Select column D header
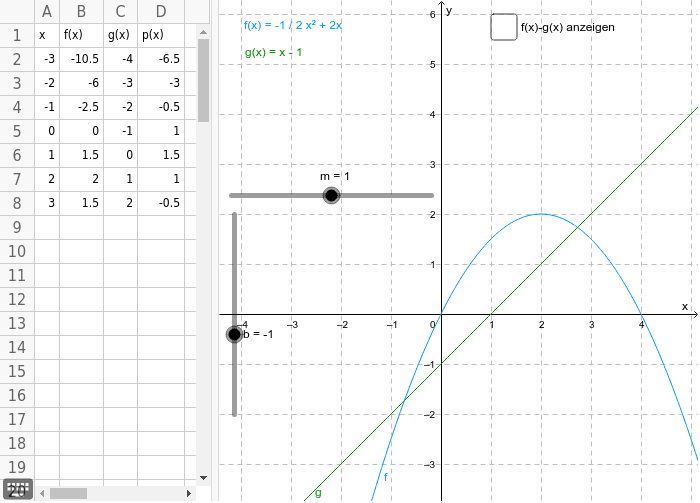 [161, 11]
